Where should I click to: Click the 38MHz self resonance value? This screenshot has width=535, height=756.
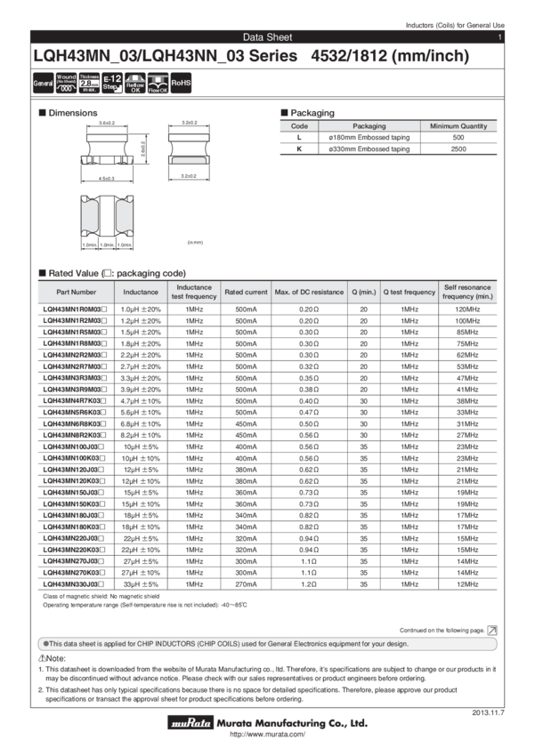pos(467,400)
